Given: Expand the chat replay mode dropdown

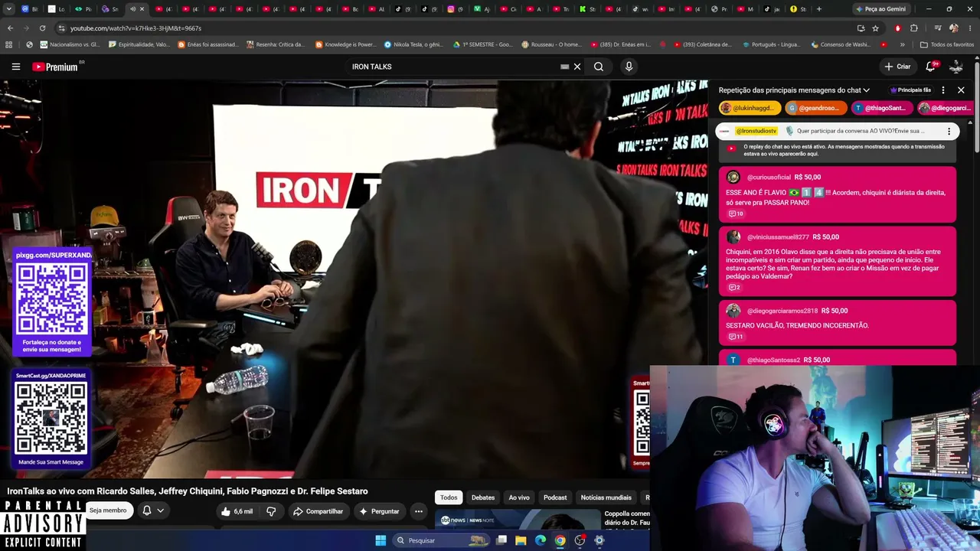Looking at the screenshot, I should 794,90.
